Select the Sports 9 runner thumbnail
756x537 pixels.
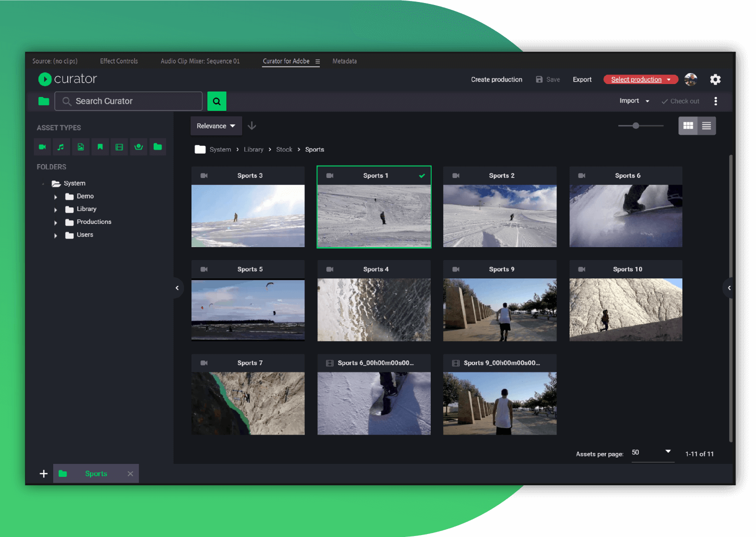pyautogui.click(x=500, y=310)
